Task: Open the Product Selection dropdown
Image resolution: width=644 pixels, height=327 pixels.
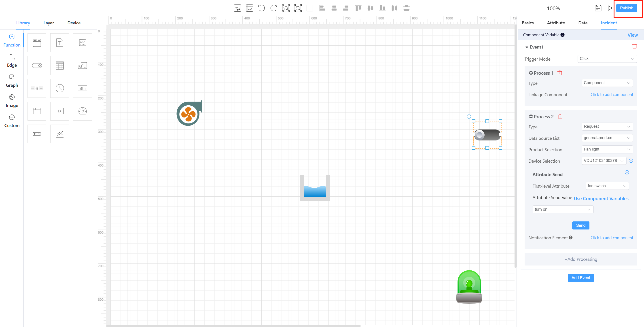Action: [x=607, y=149]
